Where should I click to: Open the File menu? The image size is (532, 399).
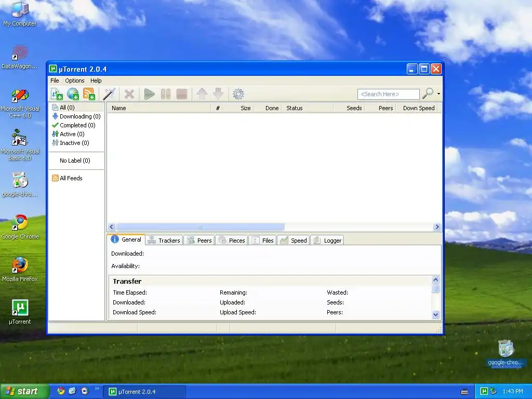55,81
